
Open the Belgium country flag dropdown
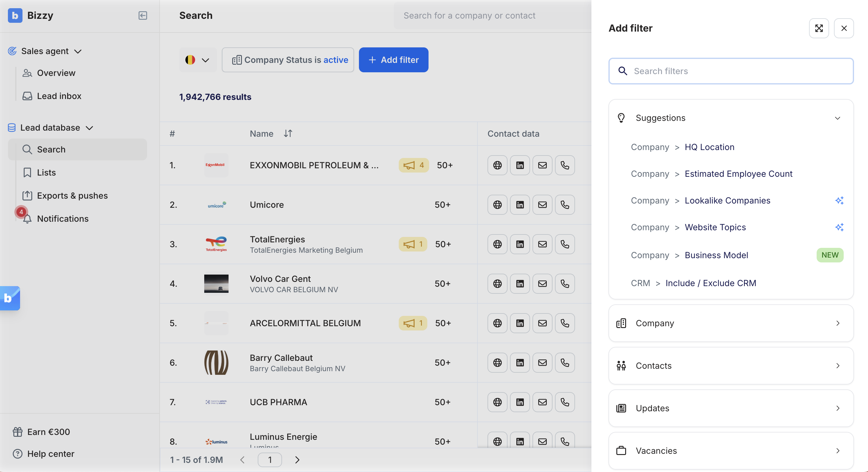198,60
